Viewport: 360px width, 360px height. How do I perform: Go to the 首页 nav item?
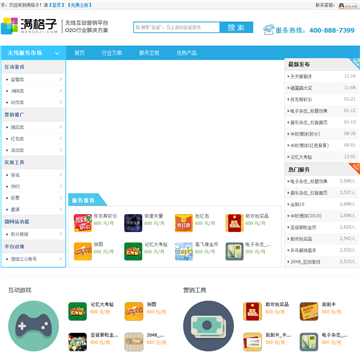pyautogui.click(x=79, y=53)
